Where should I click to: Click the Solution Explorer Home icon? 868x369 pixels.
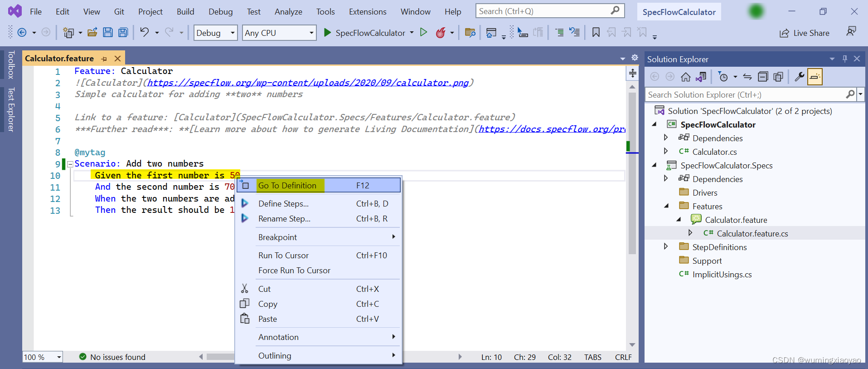[x=686, y=77]
